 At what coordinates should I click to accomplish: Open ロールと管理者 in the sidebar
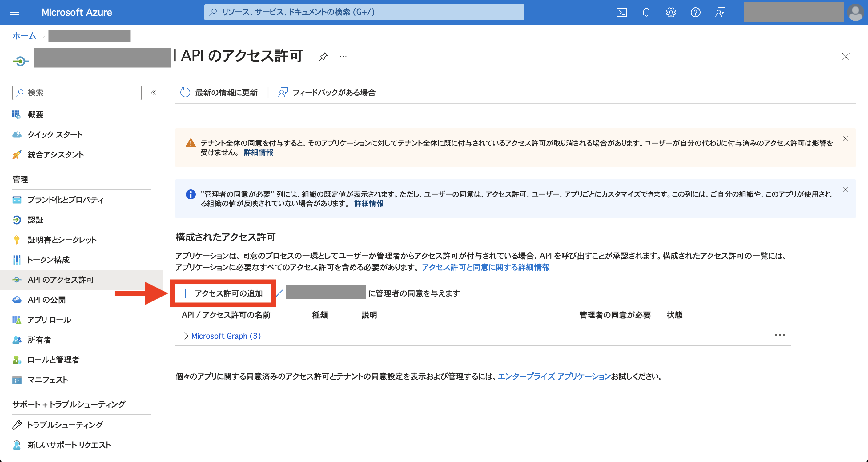point(53,360)
